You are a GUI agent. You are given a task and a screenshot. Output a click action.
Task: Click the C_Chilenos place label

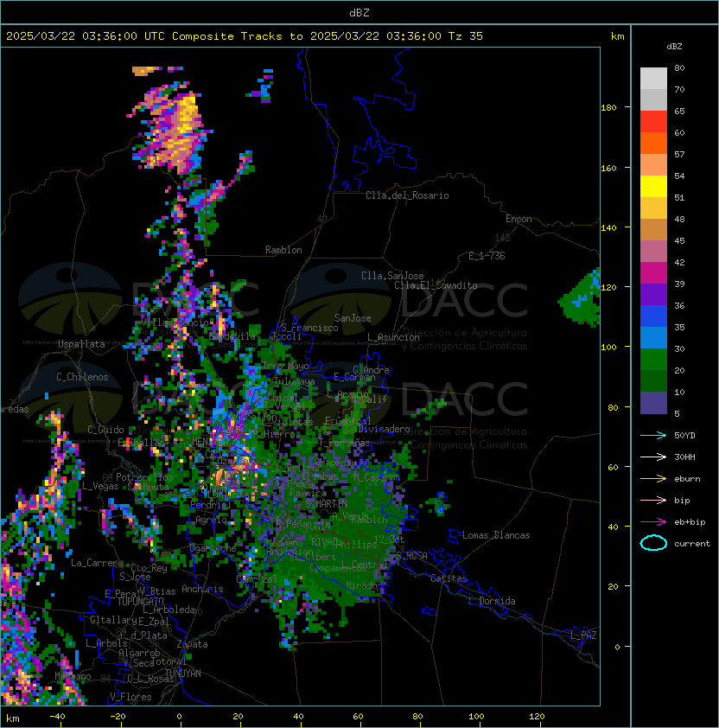click(x=82, y=377)
